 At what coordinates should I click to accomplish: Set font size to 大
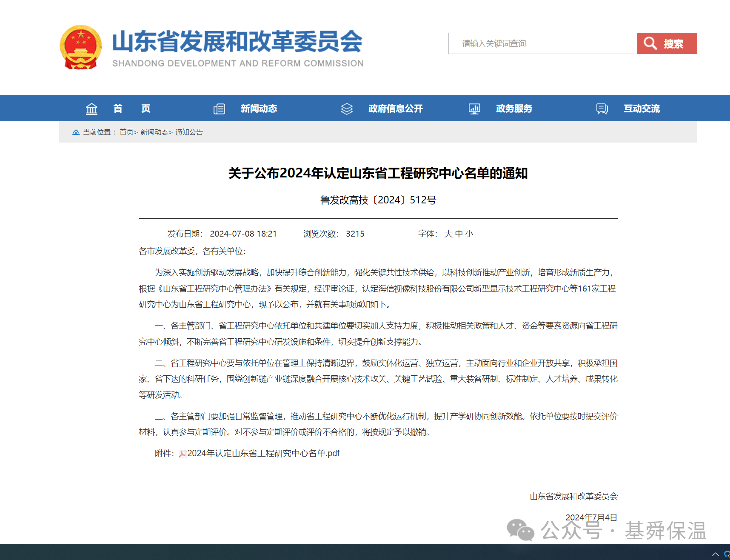[448, 234]
